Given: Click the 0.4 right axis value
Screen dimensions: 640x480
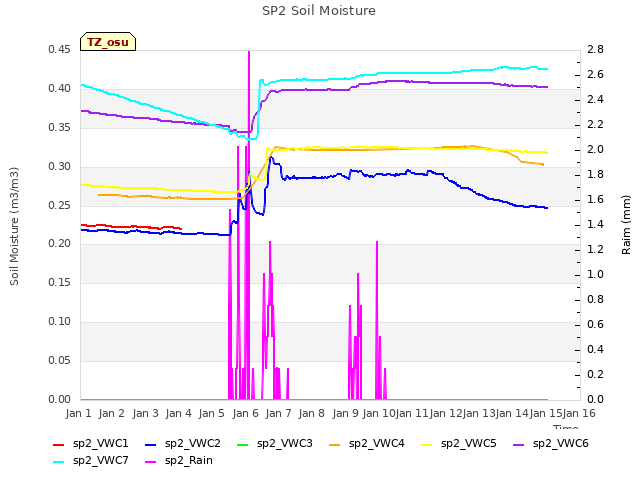Looking at the screenshot, I should [x=596, y=349].
